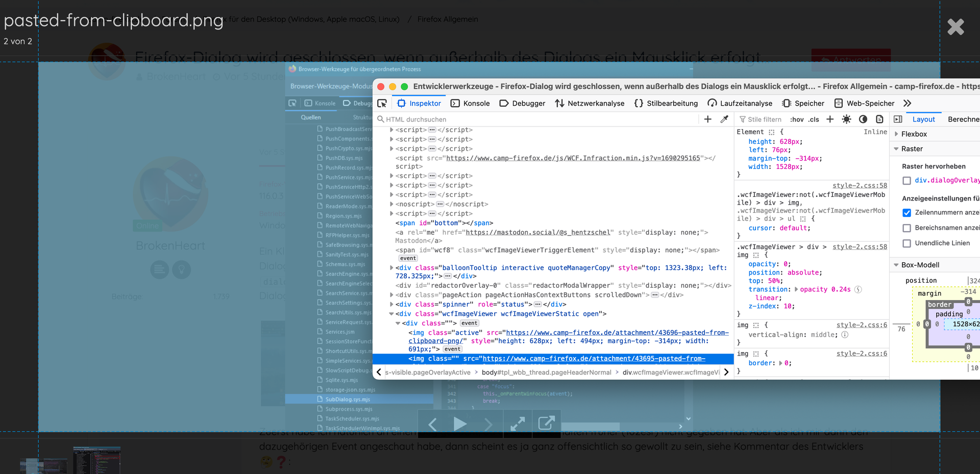Click the plus icon beside HTML search
Screen dimensions: 980x474
[x=707, y=119]
